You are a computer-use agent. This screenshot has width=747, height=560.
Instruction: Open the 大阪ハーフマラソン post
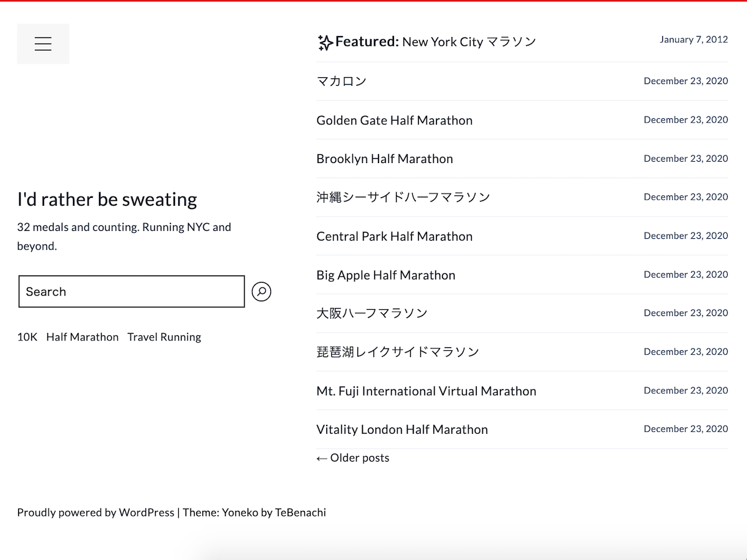point(372,313)
